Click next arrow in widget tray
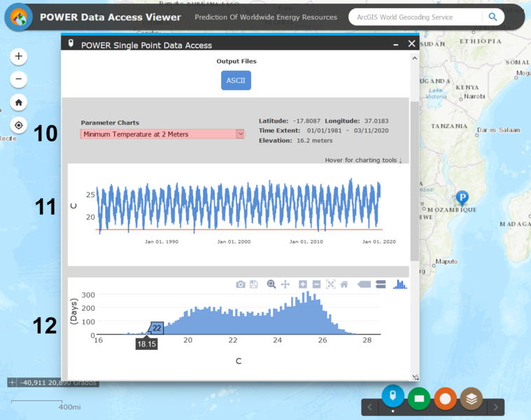 coord(496,407)
